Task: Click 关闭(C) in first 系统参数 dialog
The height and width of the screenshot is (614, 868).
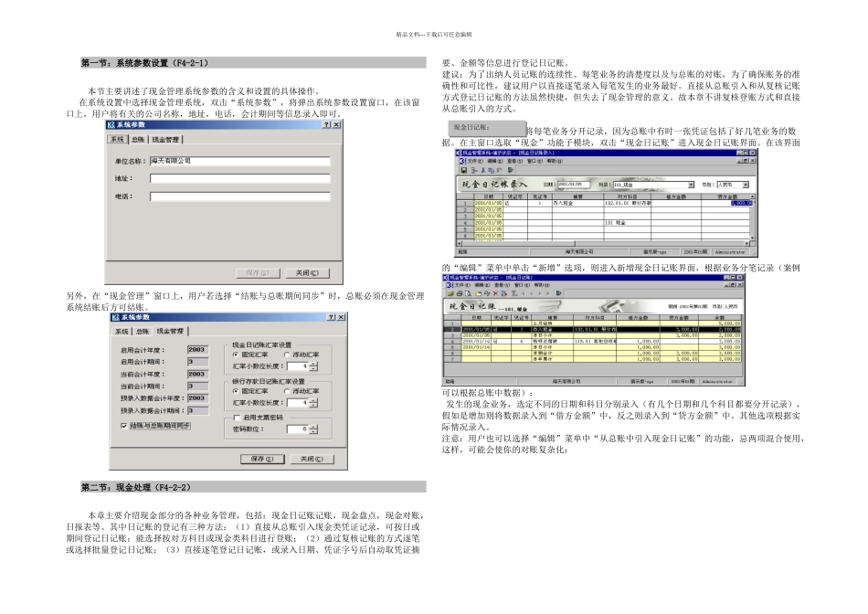Action: 307,273
